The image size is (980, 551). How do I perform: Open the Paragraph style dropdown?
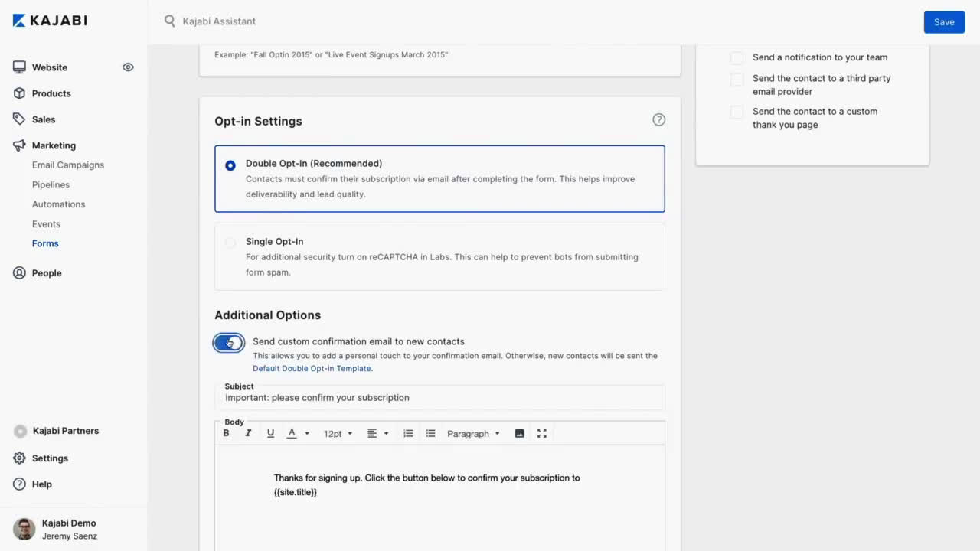(x=473, y=433)
